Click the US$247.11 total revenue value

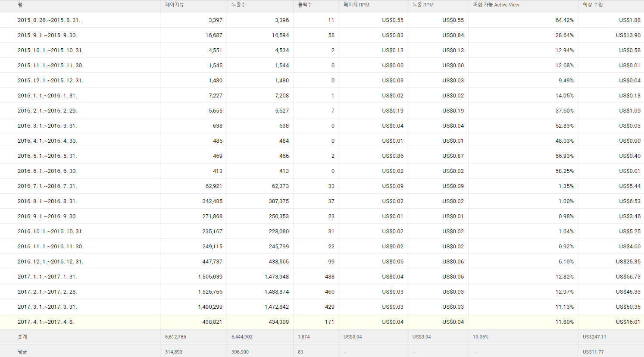pos(594,337)
